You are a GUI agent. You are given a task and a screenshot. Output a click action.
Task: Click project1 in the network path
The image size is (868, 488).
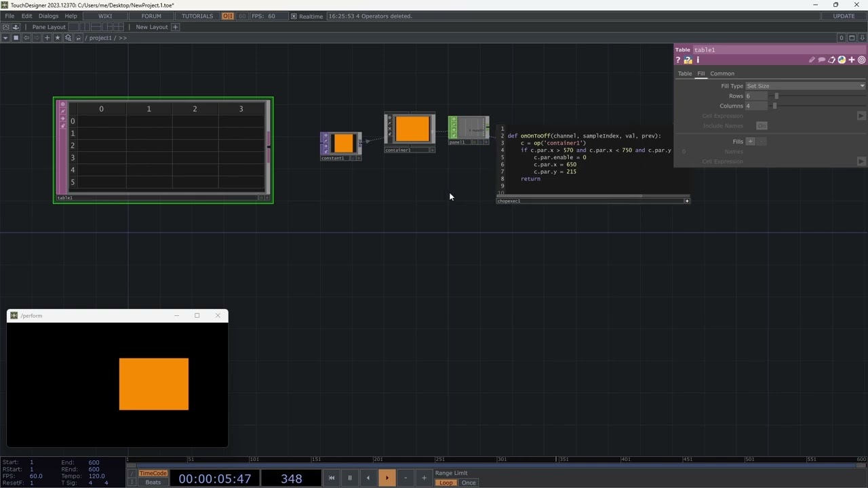pyautogui.click(x=100, y=38)
